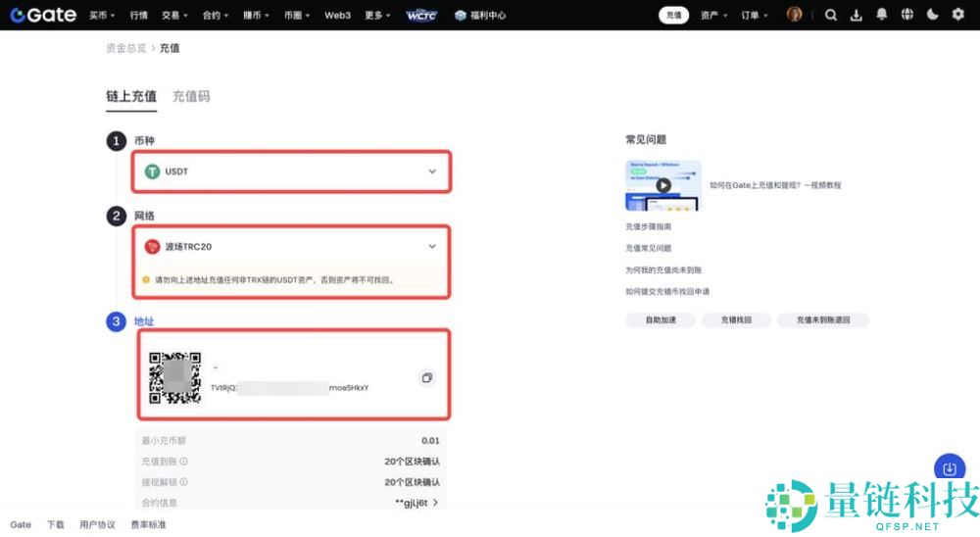Play the deposit tutorial video

coord(663,185)
